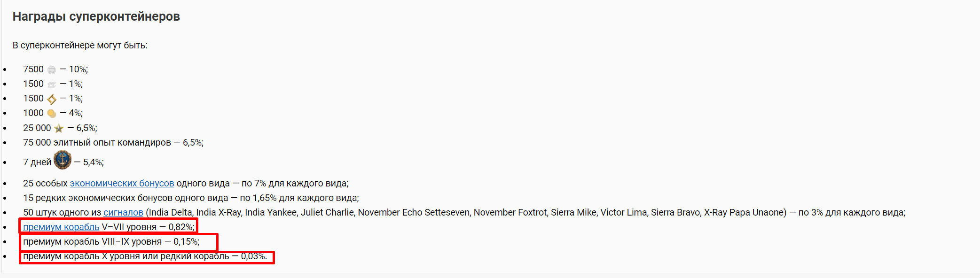Click the В суперконтейнере могут быть text

(80, 46)
